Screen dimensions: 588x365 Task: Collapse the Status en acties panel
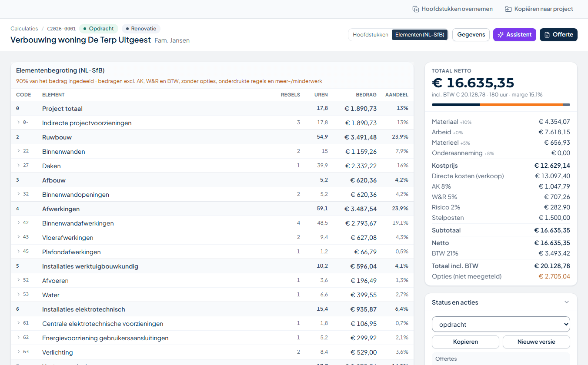tap(566, 302)
